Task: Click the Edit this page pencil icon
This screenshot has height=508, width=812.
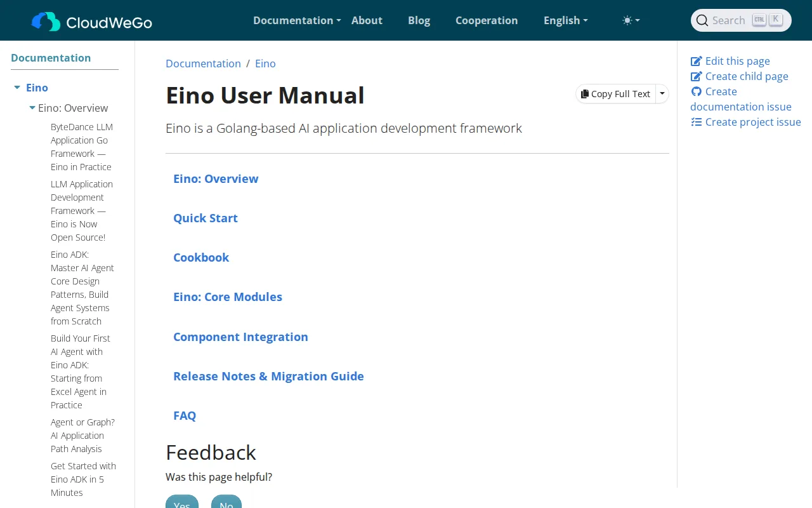Action: (697, 61)
